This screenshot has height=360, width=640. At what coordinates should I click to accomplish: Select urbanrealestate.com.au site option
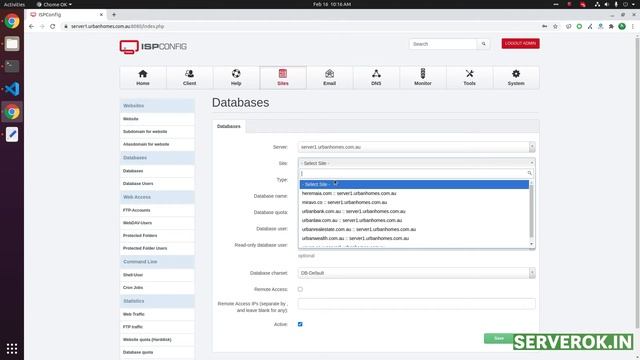pyautogui.click(x=414, y=229)
